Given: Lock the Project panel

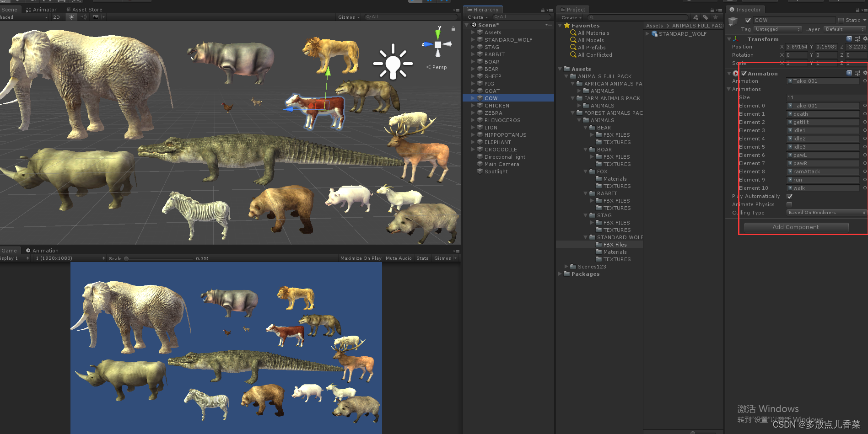Looking at the screenshot, I should (712, 10).
